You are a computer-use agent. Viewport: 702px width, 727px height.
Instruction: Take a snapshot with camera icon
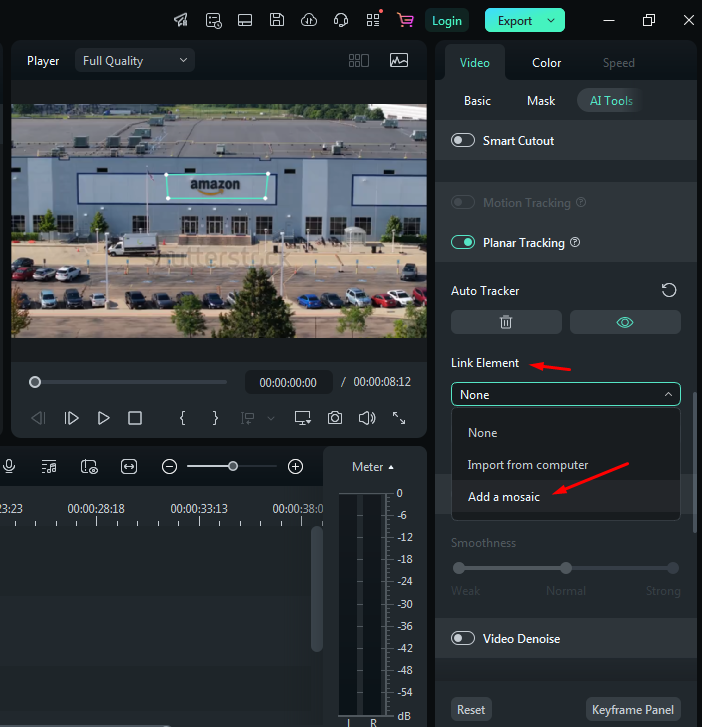click(x=335, y=418)
